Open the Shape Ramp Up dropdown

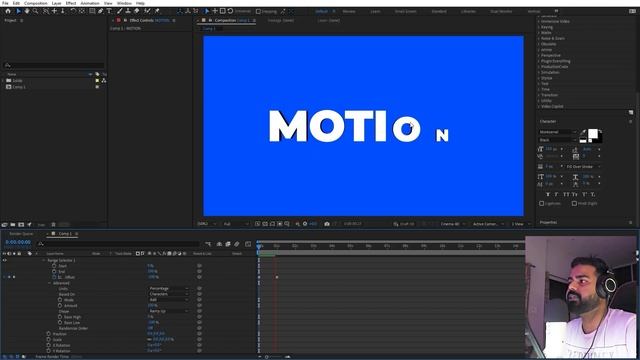click(x=169, y=311)
